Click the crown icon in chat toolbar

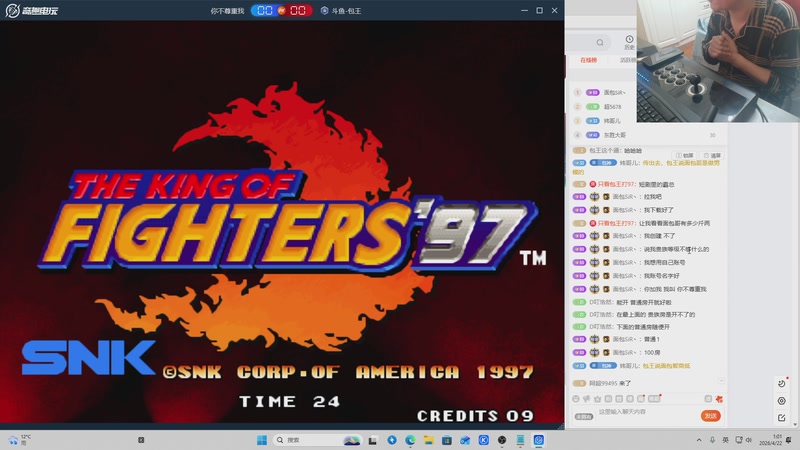[x=597, y=398]
